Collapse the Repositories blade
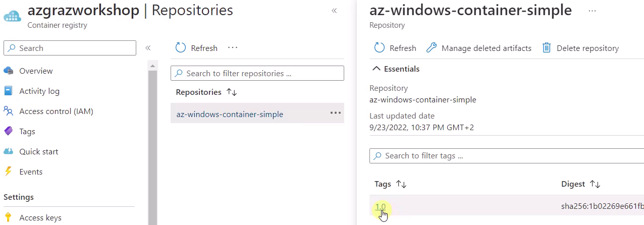The width and height of the screenshot is (644, 225). (334, 11)
